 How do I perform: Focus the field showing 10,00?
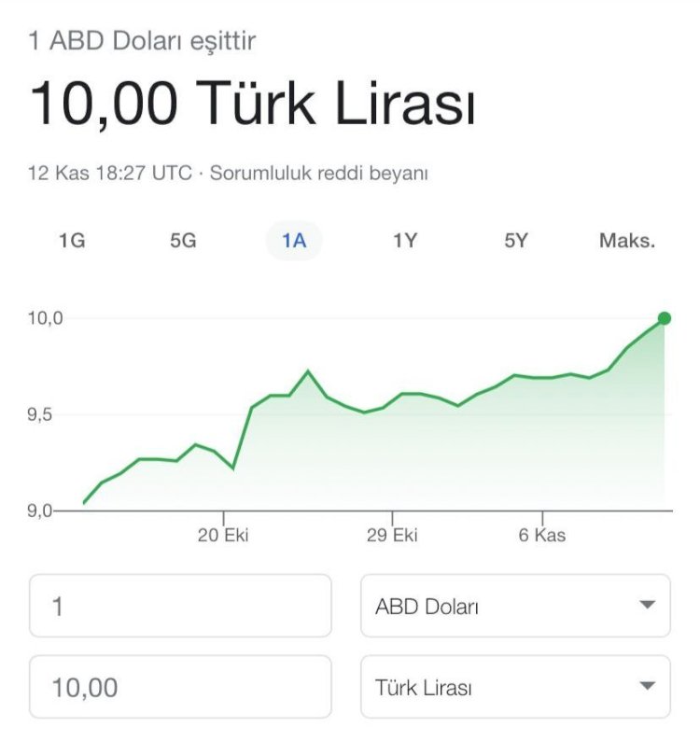(180, 688)
